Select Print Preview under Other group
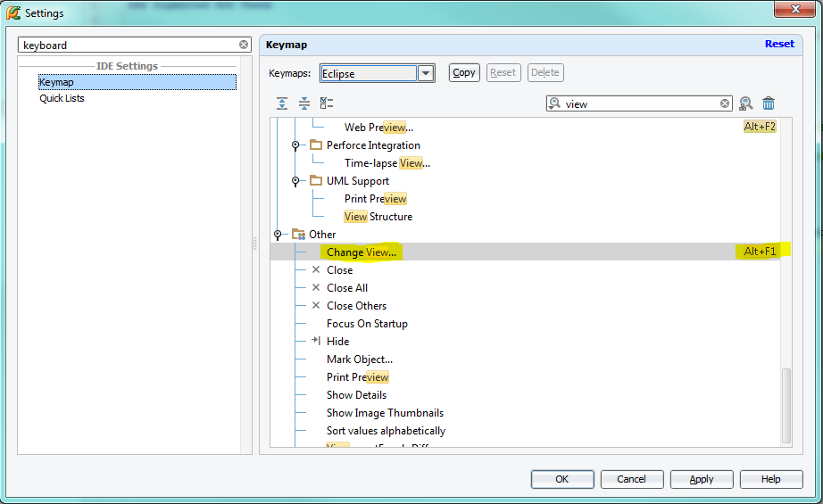The height and width of the screenshot is (504, 823). click(357, 377)
